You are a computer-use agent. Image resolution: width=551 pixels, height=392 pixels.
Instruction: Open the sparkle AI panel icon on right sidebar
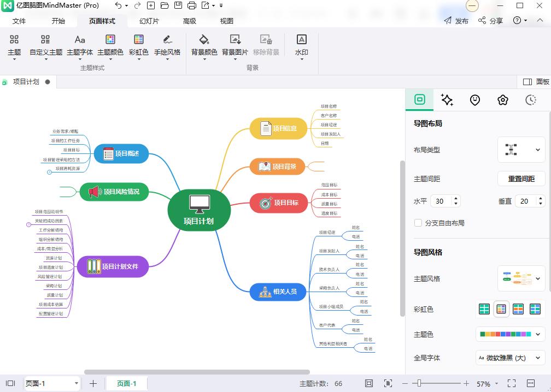(x=447, y=100)
